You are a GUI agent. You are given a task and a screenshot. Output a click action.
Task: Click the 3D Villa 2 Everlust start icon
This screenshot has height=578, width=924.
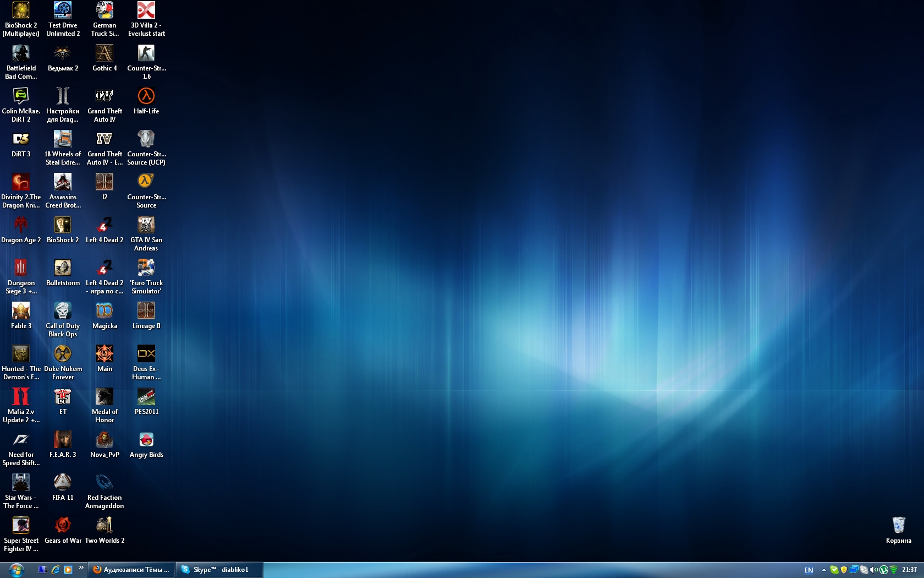pyautogui.click(x=146, y=19)
